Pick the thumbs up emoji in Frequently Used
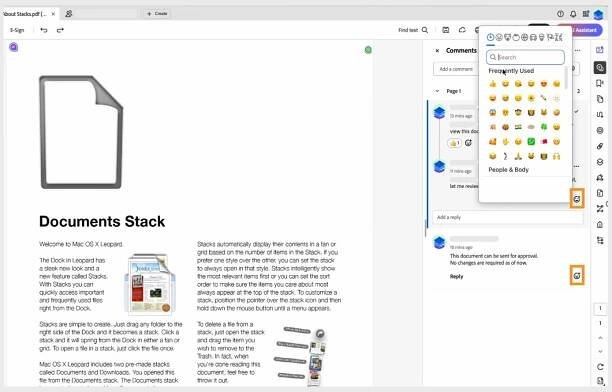Image resolution: width=612 pixels, height=392 pixels. coord(493,84)
